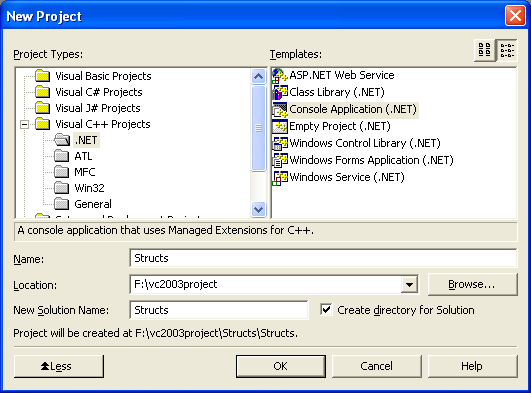Choose 'Empty Project (.NET)' template text
This screenshot has width=531, height=393.
[x=340, y=126]
